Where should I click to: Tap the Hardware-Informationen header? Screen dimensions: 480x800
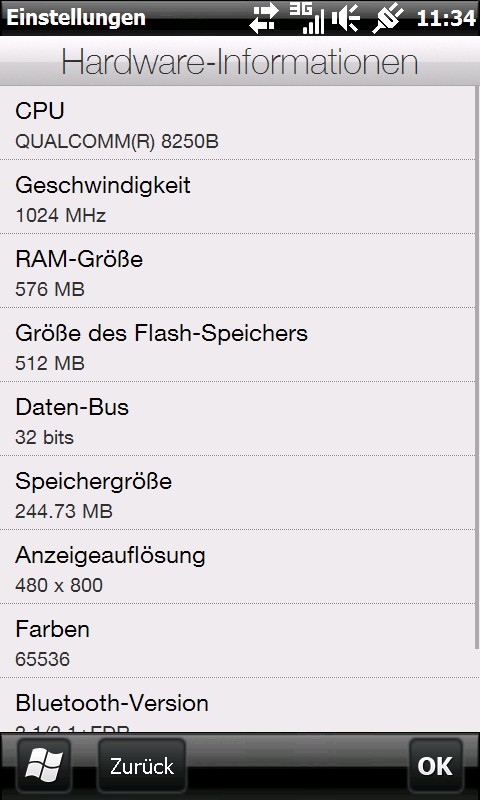coord(240,62)
